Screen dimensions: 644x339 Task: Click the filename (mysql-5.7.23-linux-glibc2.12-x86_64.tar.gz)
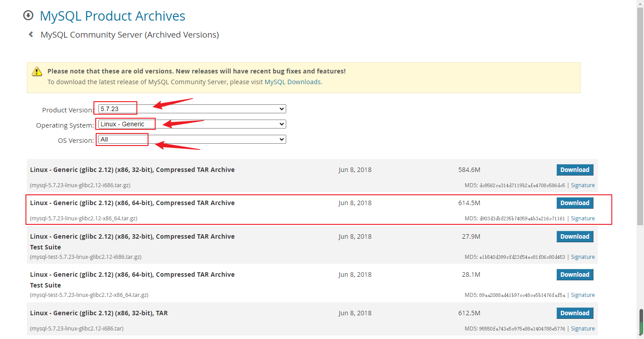[x=84, y=219]
